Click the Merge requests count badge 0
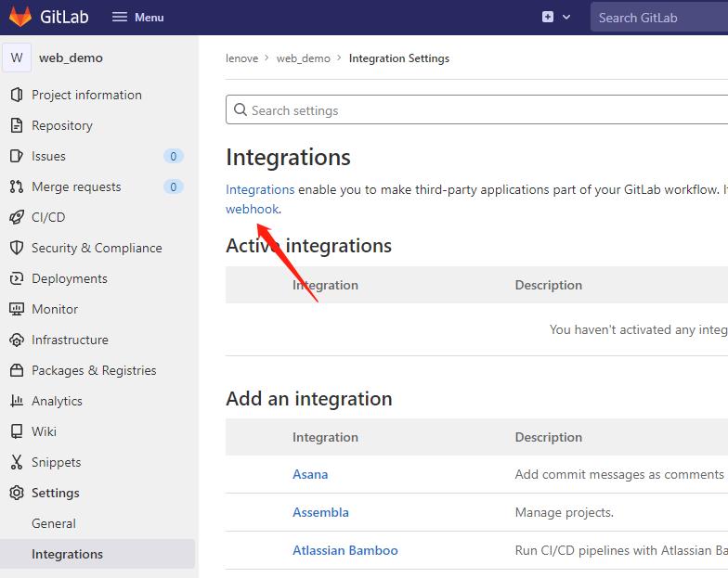 pyautogui.click(x=173, y=186)
